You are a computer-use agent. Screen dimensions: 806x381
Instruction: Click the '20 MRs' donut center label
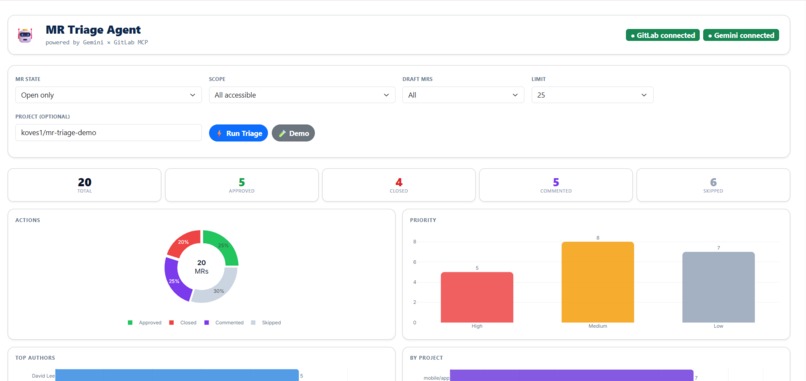click(x=202, y=266)
